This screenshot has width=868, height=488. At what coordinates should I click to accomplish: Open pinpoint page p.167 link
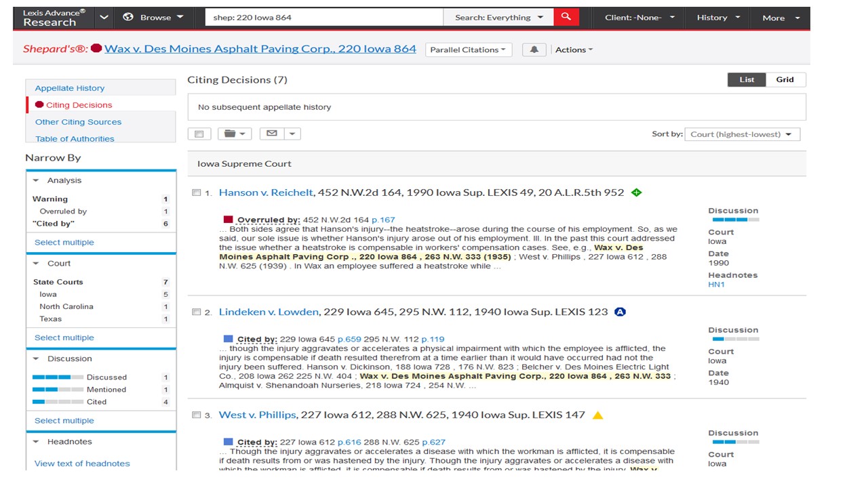[x=383, y=220]
